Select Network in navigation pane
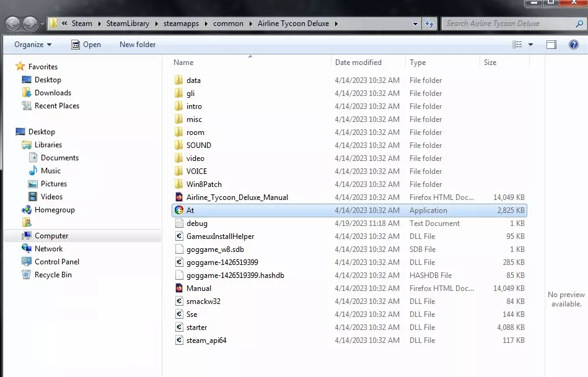The height and width of the screenshot is (377, 588). coord(42,249)
